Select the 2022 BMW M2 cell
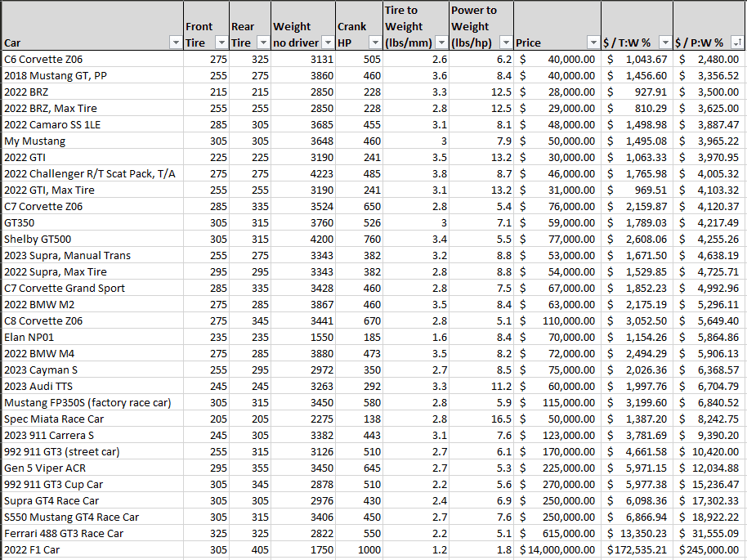The width and height of the screenshot is (747, 560). (x=92, y=305)
